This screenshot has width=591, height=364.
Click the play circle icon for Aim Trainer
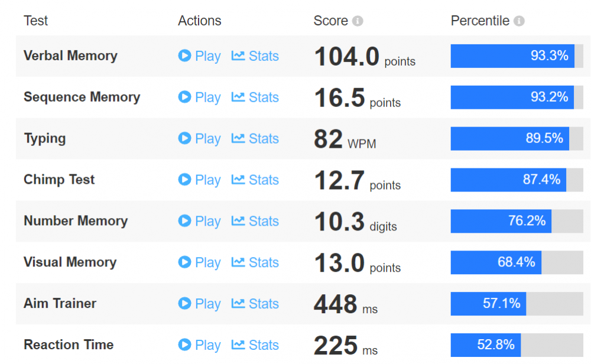pyautogui.click(x=184, y=303)
